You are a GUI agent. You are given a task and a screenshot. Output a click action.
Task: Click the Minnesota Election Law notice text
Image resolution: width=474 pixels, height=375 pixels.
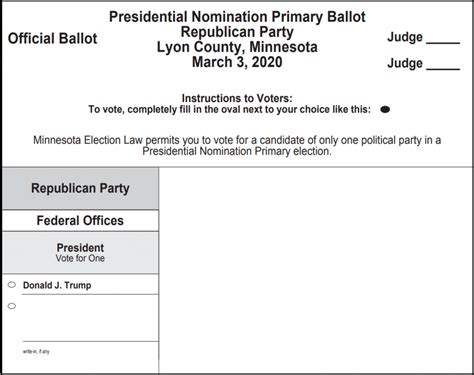(x=237, y=146)
